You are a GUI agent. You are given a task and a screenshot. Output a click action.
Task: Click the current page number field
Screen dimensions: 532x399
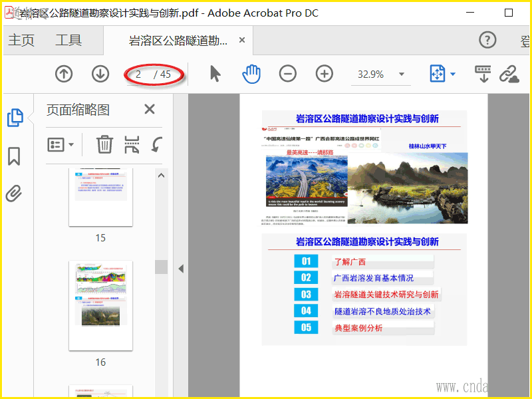coord(138,74)
